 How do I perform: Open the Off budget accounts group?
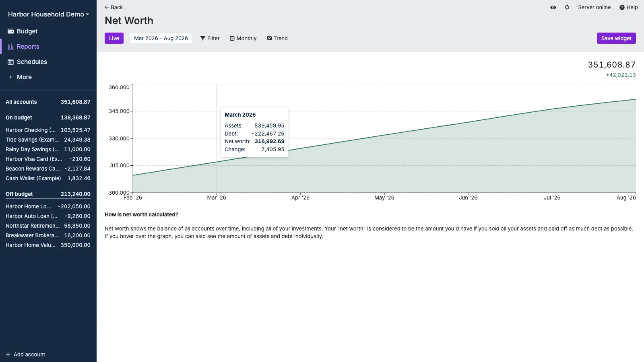(x=48, y=194)
